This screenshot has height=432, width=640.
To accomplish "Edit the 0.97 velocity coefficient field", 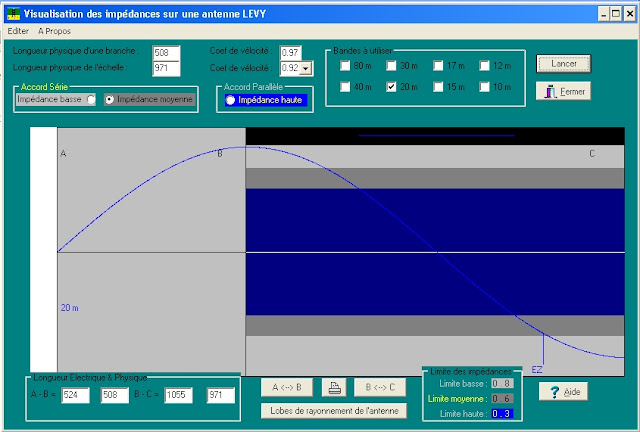I will click(290, 53).
